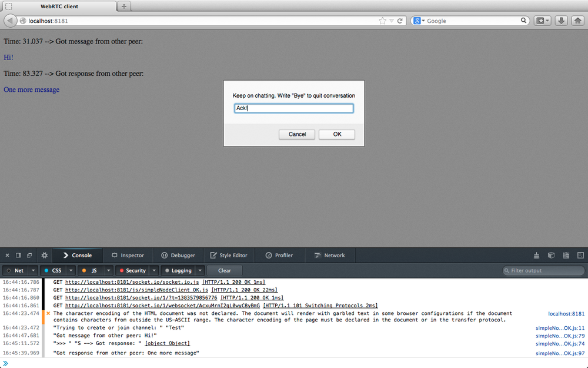Toggle JS messages filter
588x368 pixels.
coord(91,270)
